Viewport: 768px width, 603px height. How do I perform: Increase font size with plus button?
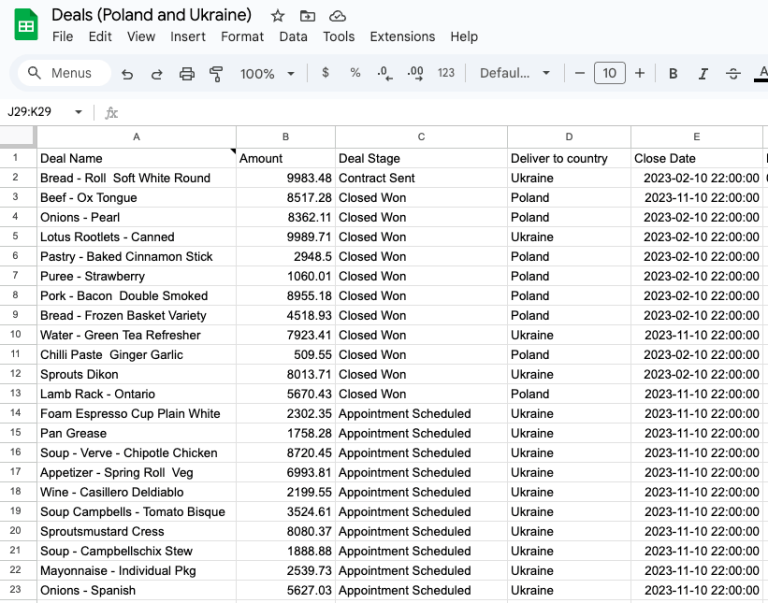click(640, 73)
